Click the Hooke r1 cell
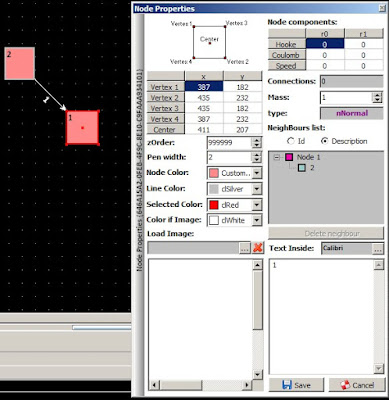The height and width of the screenshot is (400, 389). coord(363,44)
